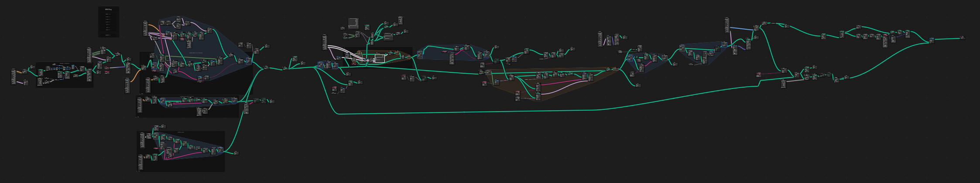Select the final output node at far right
The width and height of the screenshot is (980, 183).
pyautogui.click(x=962, y=38)
